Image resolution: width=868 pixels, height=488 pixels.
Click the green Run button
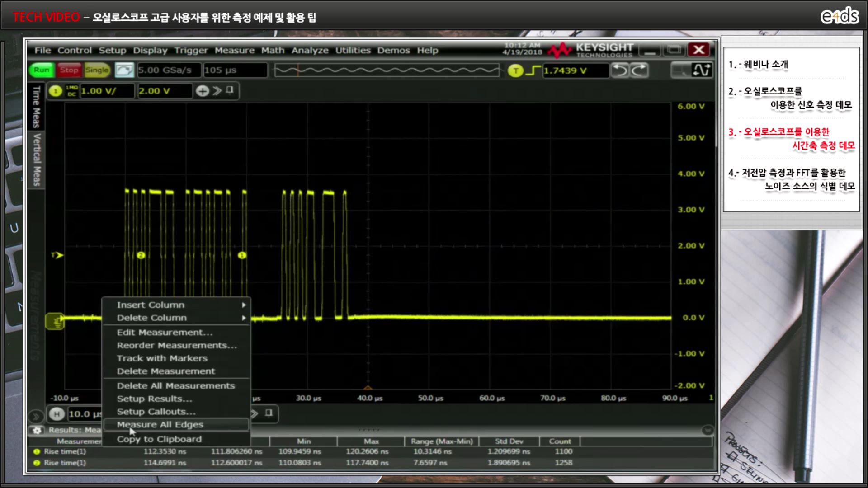pyautogui.click(x=41, y=70)
